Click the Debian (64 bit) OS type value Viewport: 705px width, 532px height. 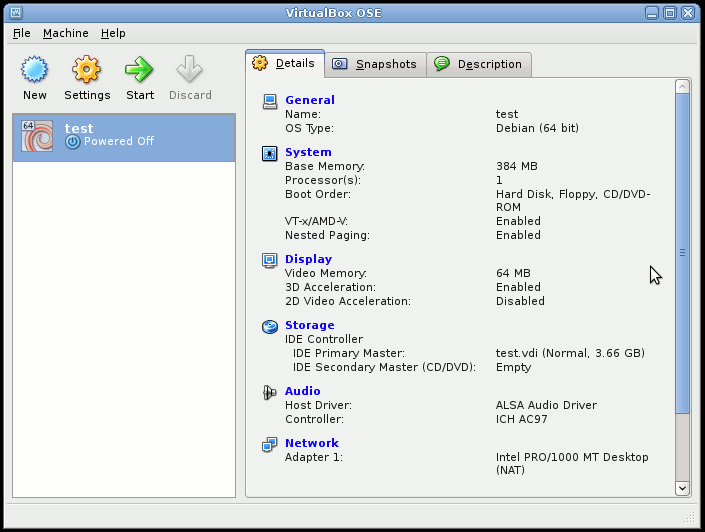[537, 128]
